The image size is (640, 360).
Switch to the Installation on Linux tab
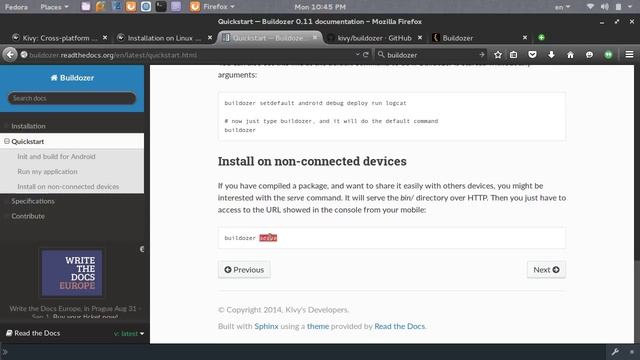click(164, 38)
